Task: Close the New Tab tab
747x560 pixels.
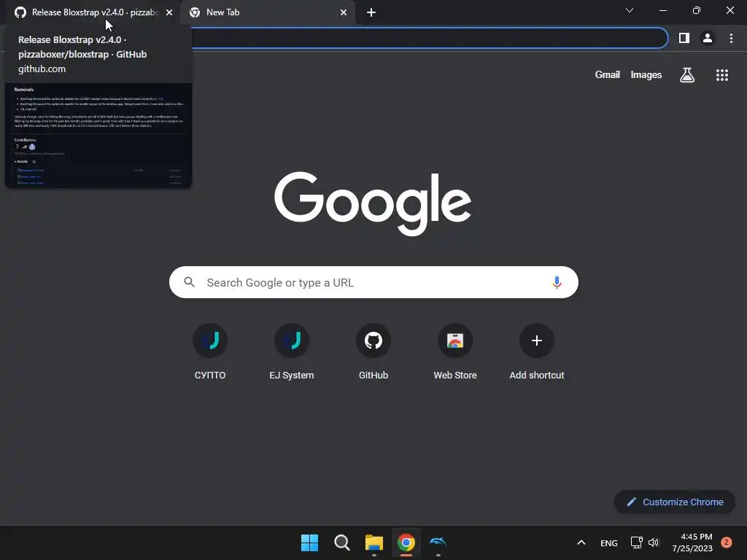Action: [344, 12]
